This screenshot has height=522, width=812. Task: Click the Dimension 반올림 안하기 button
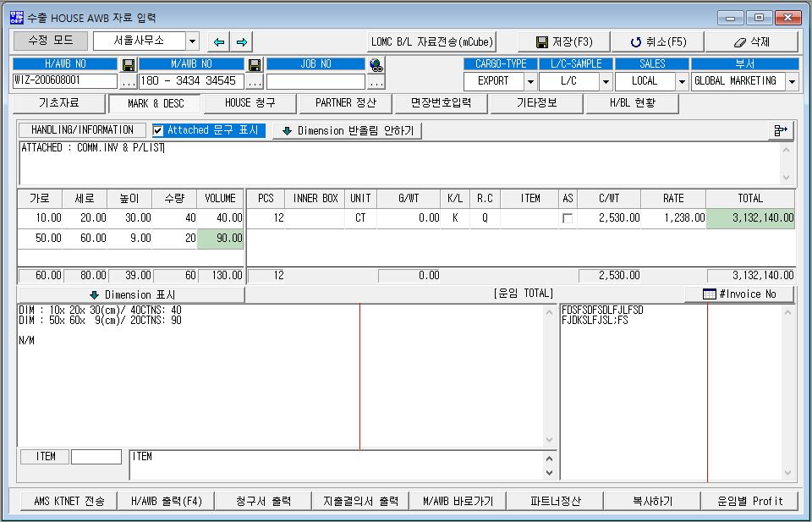[347, 131]
